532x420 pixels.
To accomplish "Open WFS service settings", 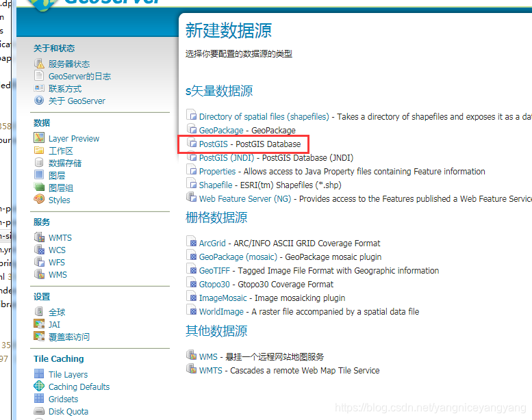I will (x=57, y=263).
